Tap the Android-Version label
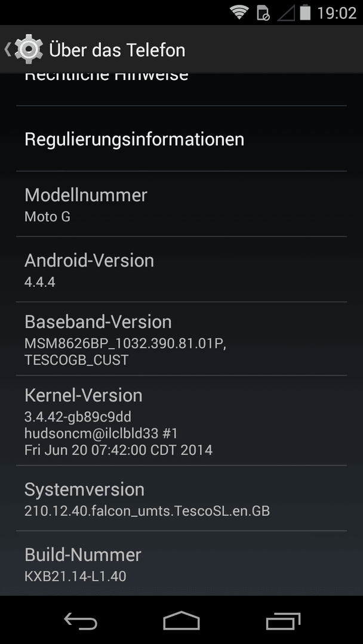363x644 pixels. tap(89, 261)
